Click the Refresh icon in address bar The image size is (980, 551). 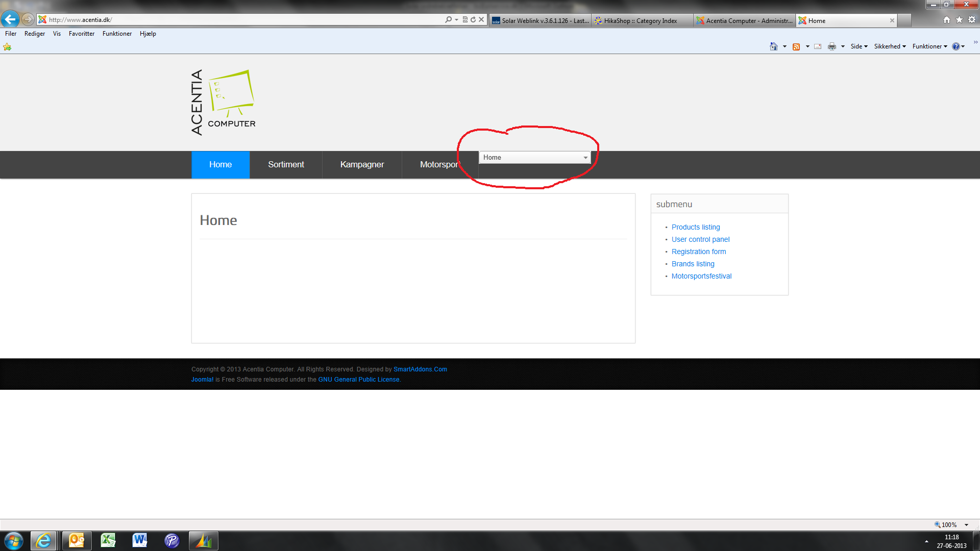(473, 19)
